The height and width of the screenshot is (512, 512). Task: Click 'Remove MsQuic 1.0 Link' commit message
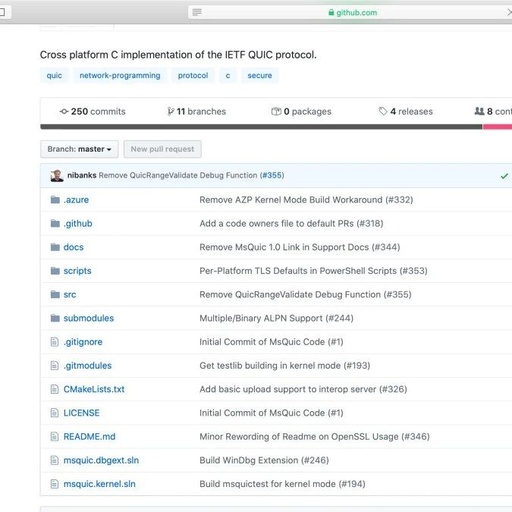[x=300, y=247]
